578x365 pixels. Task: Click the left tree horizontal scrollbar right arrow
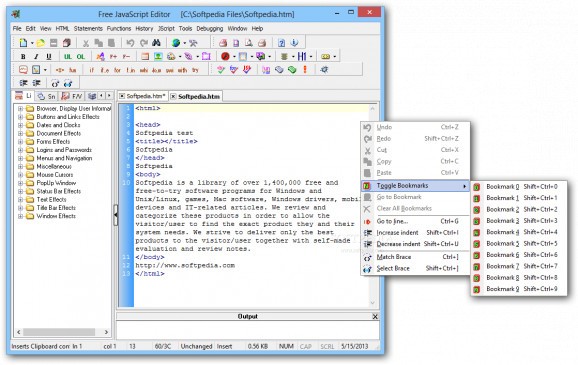pyautogui.click(x=106, y=332)
